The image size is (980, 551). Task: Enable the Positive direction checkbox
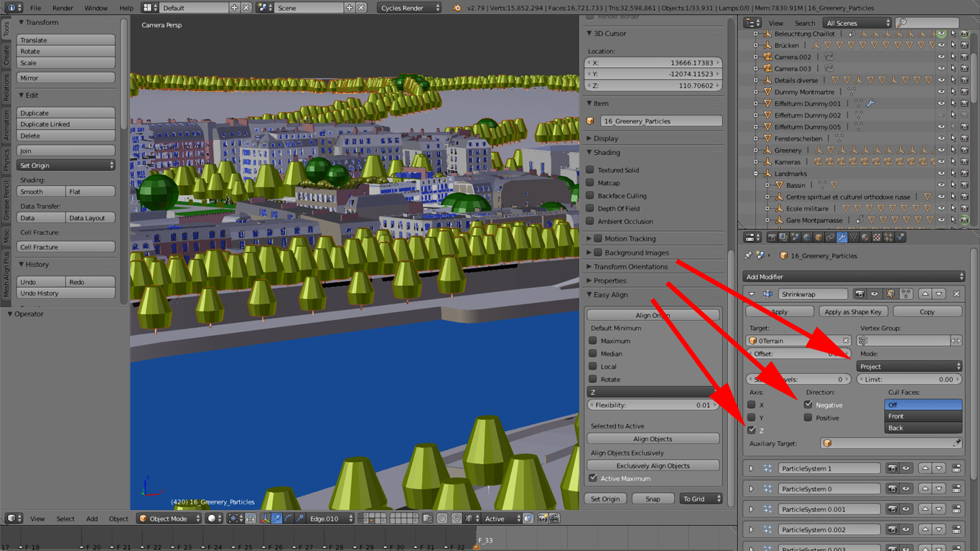[x=808, y=418]
